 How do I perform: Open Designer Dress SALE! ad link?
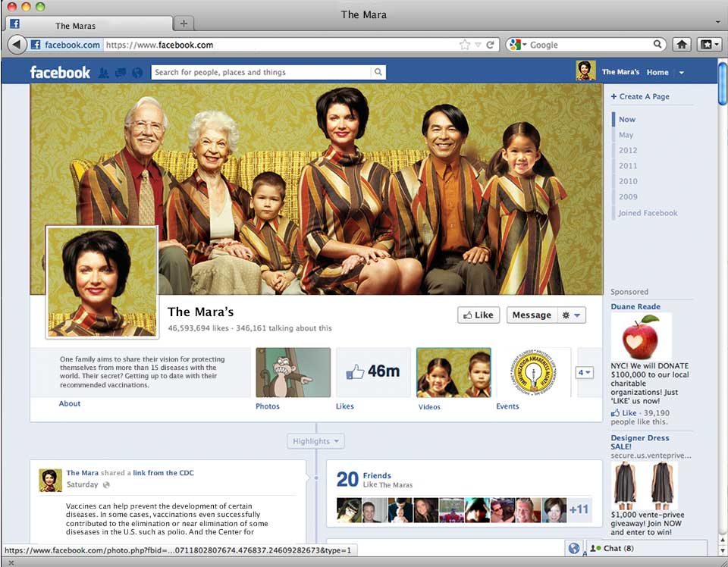pos(640,442)
